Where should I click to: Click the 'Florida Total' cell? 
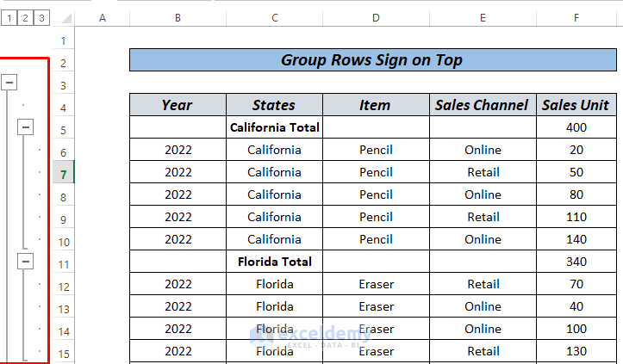(274, 262)
